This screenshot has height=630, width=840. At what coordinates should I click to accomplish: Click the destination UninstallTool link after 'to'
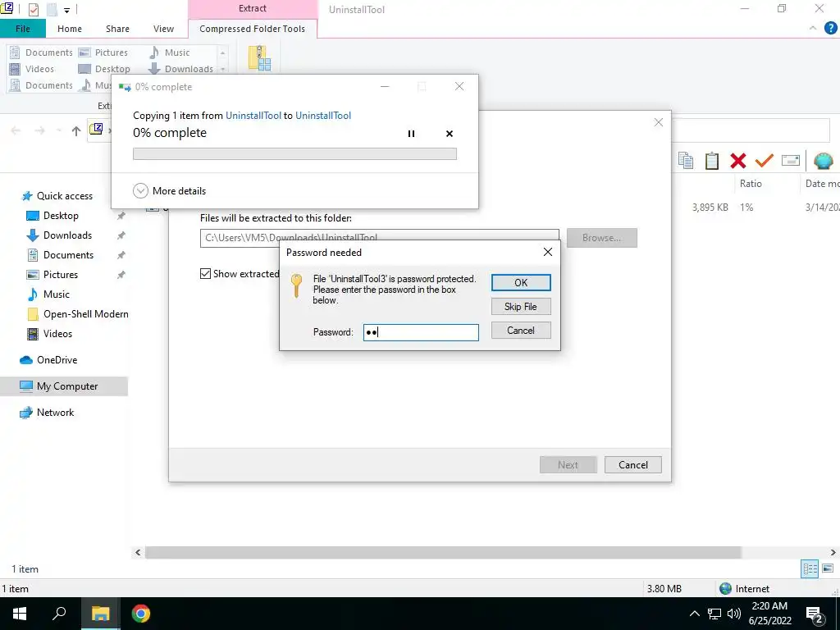tap(323, 115)
